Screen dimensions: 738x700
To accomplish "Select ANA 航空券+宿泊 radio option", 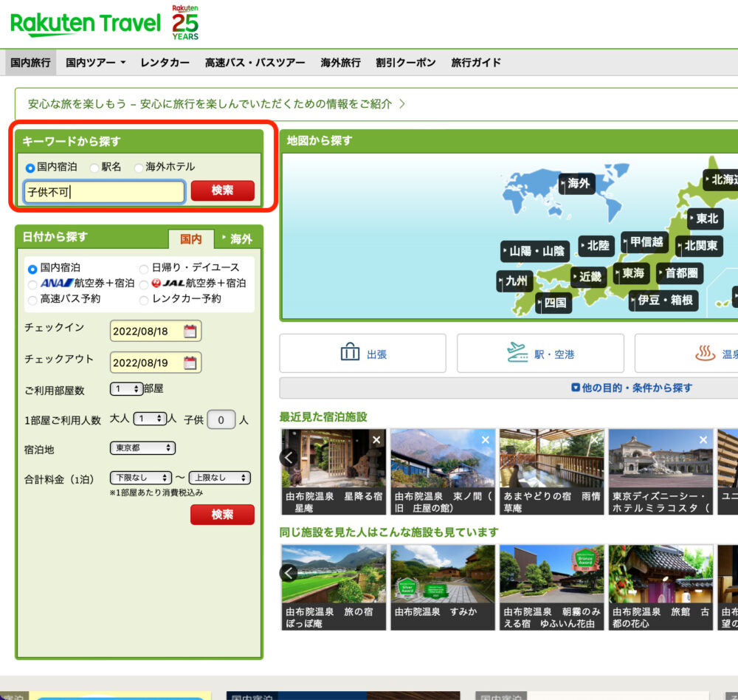I will [x=32, y=284].
